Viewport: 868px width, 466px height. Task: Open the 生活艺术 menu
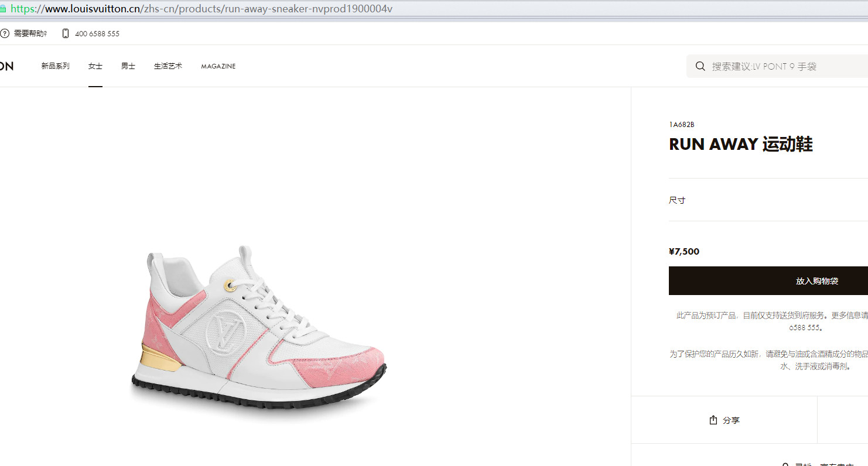(168, 66)
